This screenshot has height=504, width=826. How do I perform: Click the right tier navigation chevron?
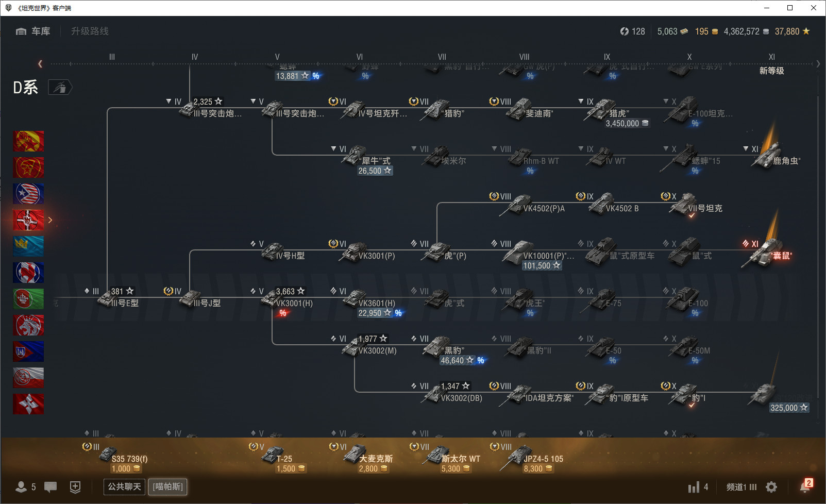(818, 64)
